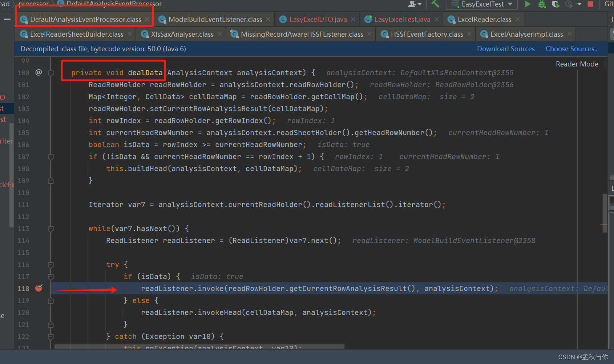Start debugging with the Debug icon
This screenshot has height=364, width=614.
coord(542,4)
